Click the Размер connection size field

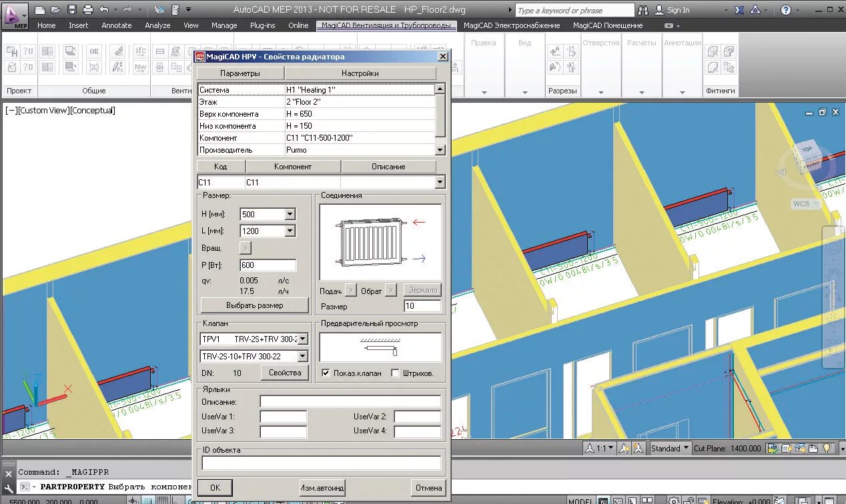coord(422,306)
